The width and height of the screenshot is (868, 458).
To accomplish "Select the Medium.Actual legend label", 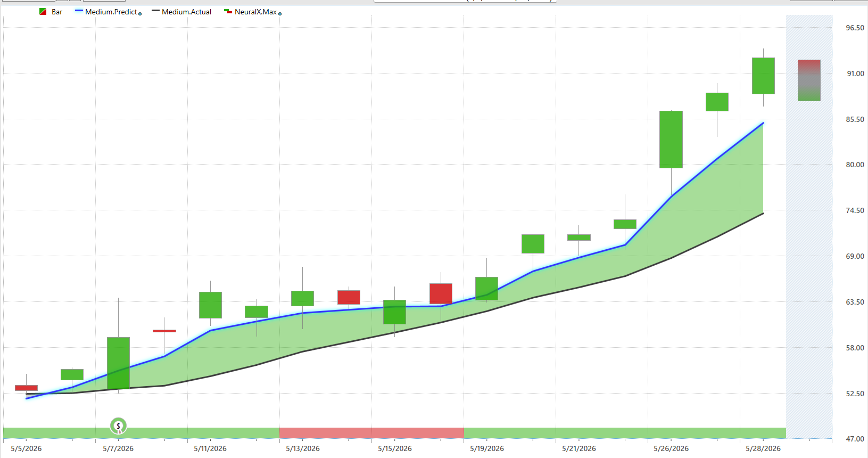I will click(186, 12).
